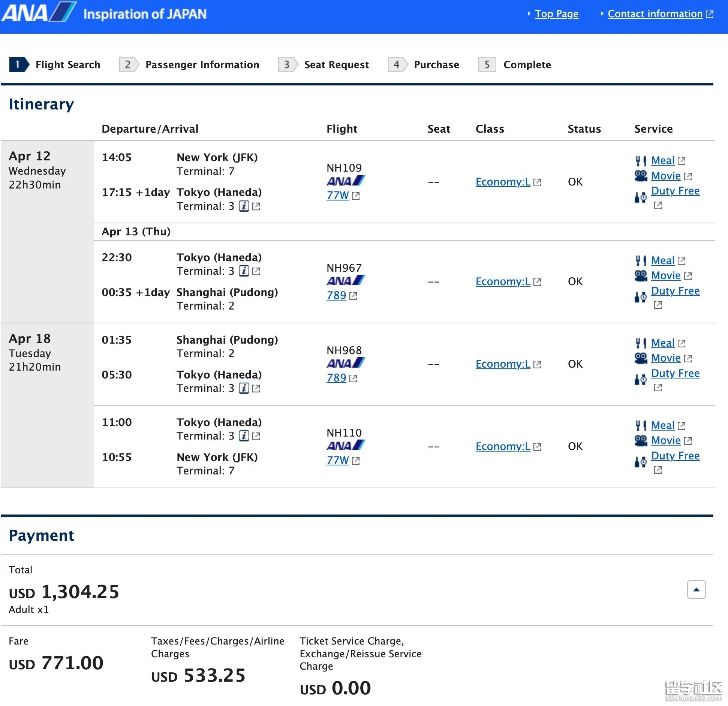Open Contact information link
The width and height of the screenshot is (728, 706).
click(x=655, y=14)
